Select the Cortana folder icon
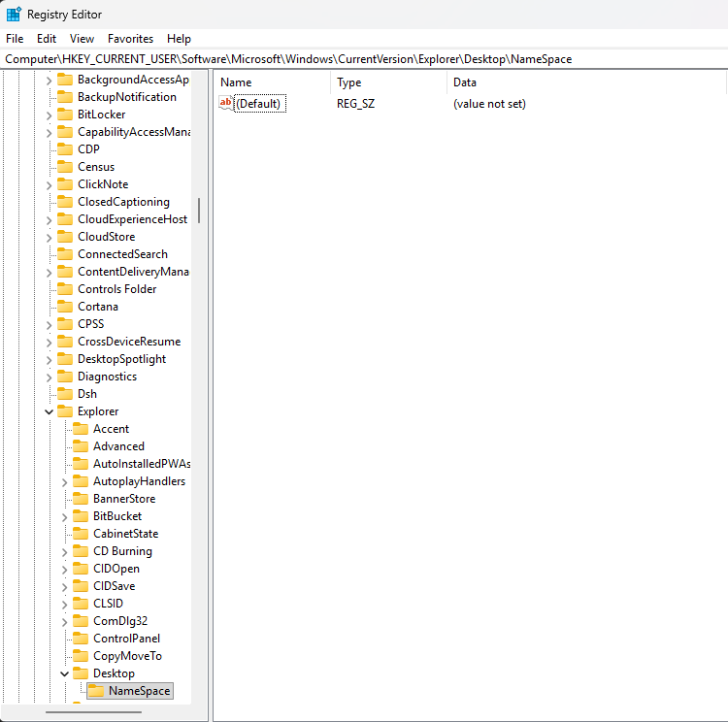This screenshot has height=722, width=728. 65,307
